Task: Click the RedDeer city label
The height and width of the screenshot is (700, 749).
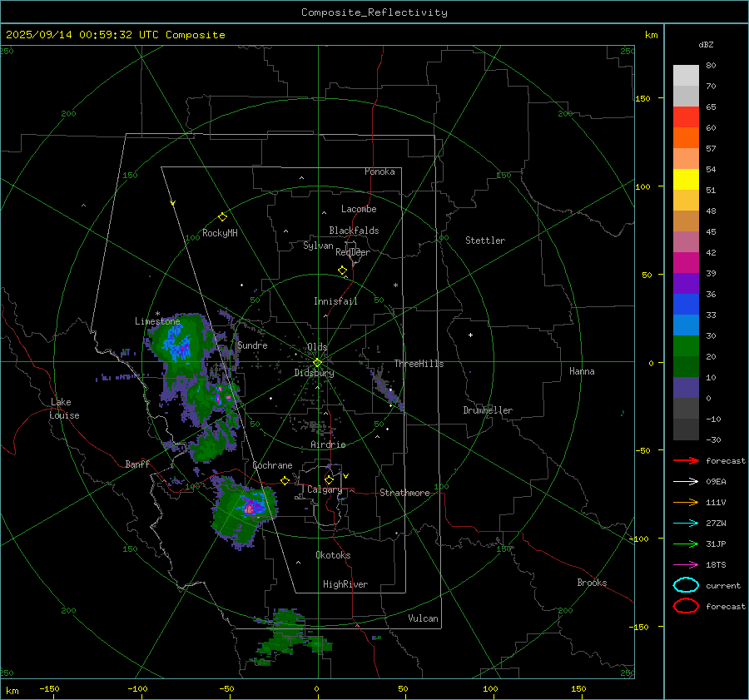Action: pyautogui.click(x=353, y=252)
